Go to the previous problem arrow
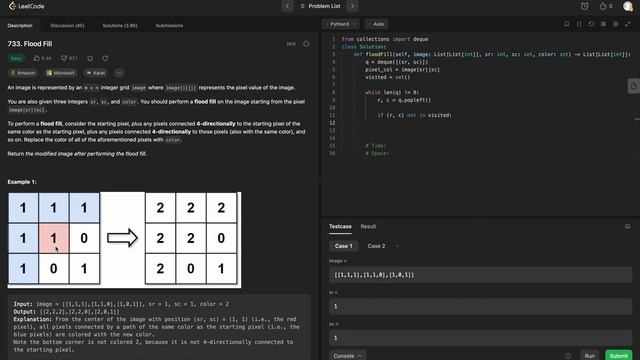The image size is (640, 360). 287,6
